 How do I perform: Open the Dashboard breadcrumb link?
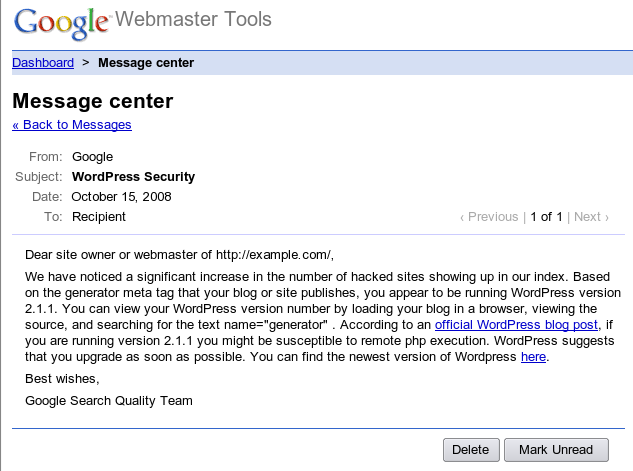pos(43,63)
